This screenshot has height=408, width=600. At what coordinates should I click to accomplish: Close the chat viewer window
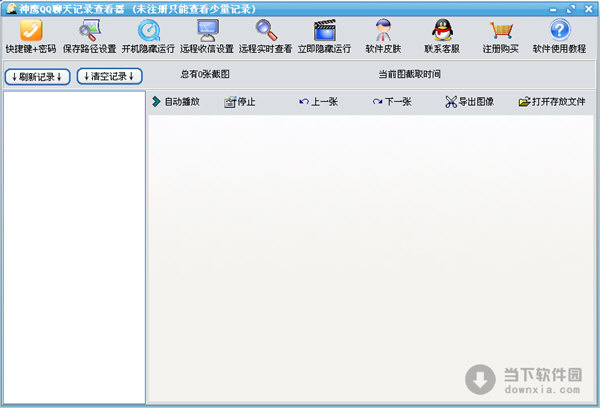click(589, 9)
